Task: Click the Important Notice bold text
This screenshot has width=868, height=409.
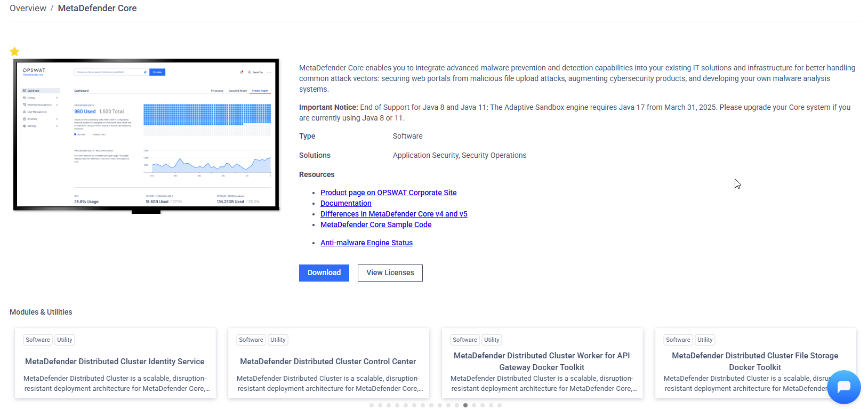Action: (328, 107)
